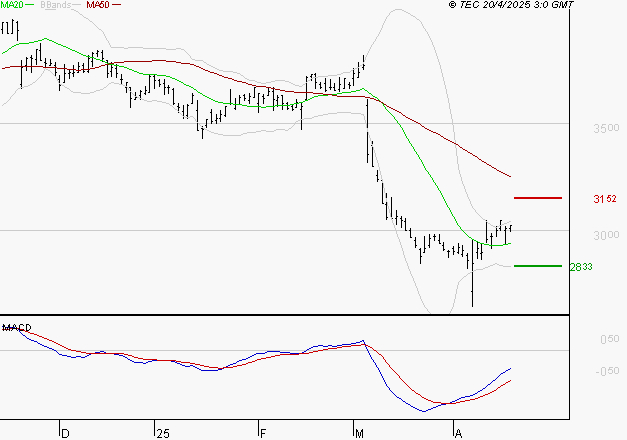Click the F month label on time axis
627x440 pixels.
(x=263, y=433)
